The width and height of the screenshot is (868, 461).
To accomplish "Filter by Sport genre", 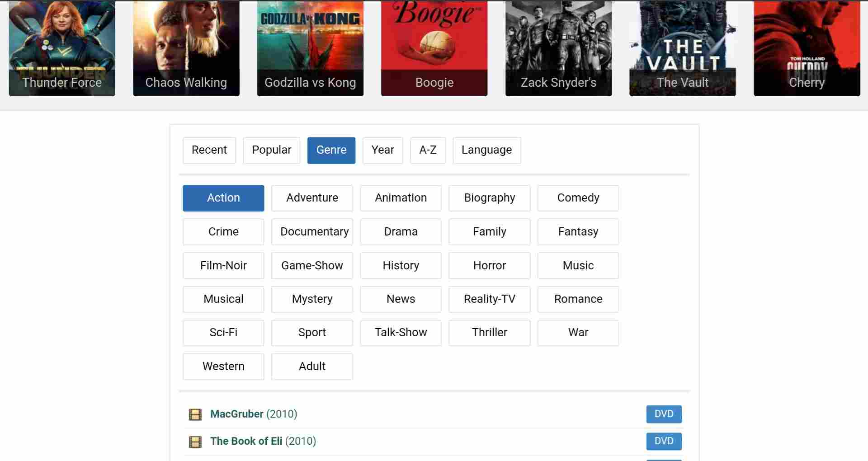I will coord(312,333).
